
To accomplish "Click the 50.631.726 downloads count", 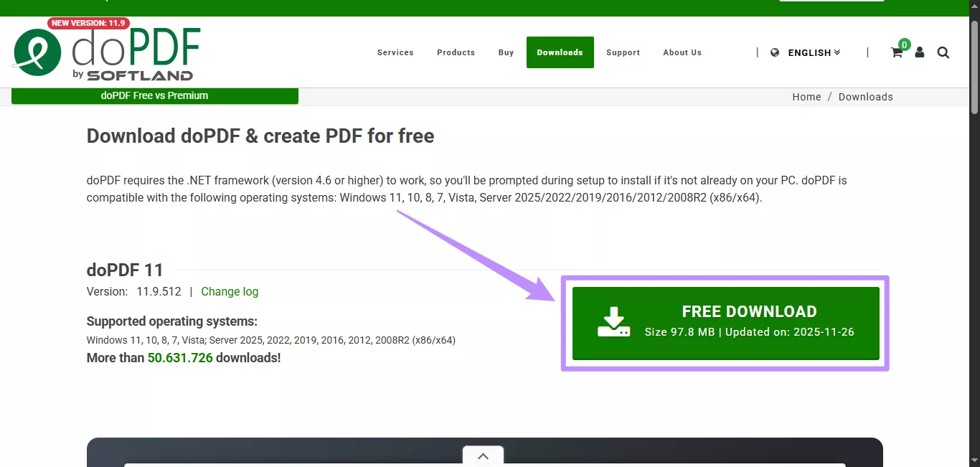I will (x=180, y=357).
